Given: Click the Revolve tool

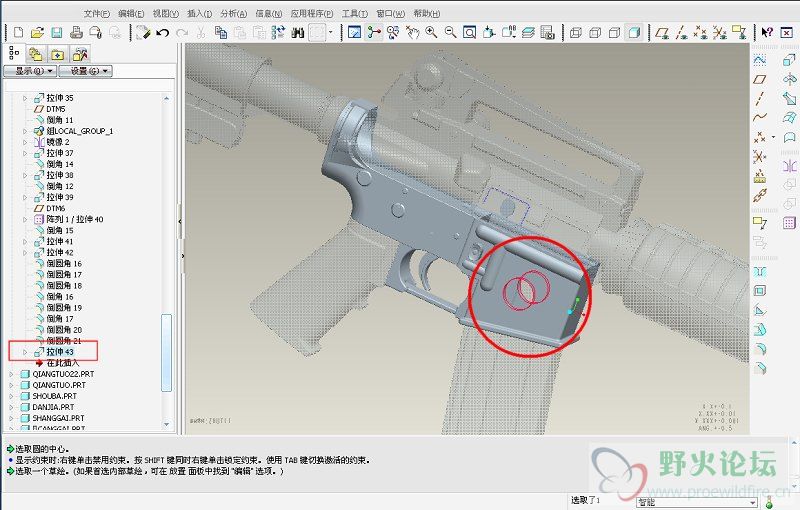Looking at the screenshot, I should point(789,79).
